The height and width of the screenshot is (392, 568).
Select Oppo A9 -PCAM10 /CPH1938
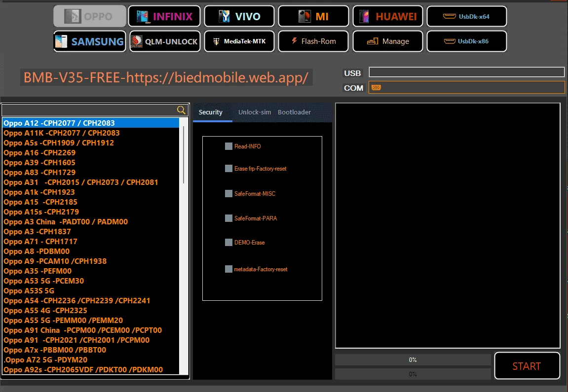click(91, 261)
